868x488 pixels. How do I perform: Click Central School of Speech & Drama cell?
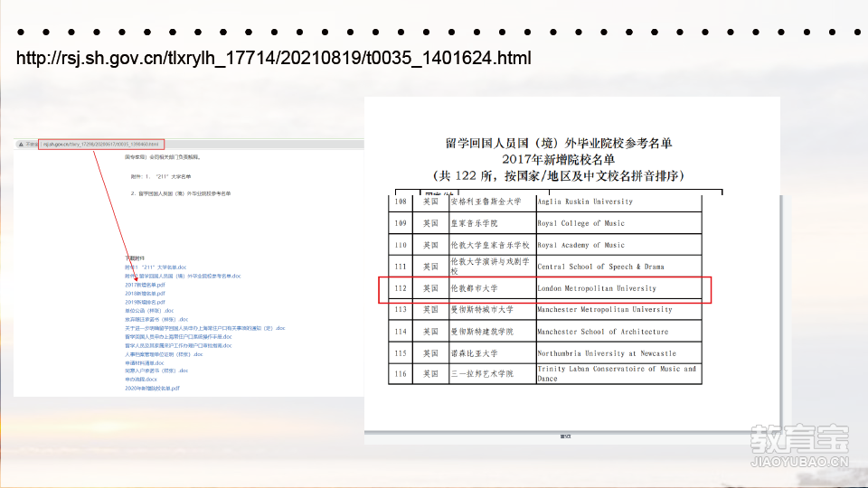point(618,266)
